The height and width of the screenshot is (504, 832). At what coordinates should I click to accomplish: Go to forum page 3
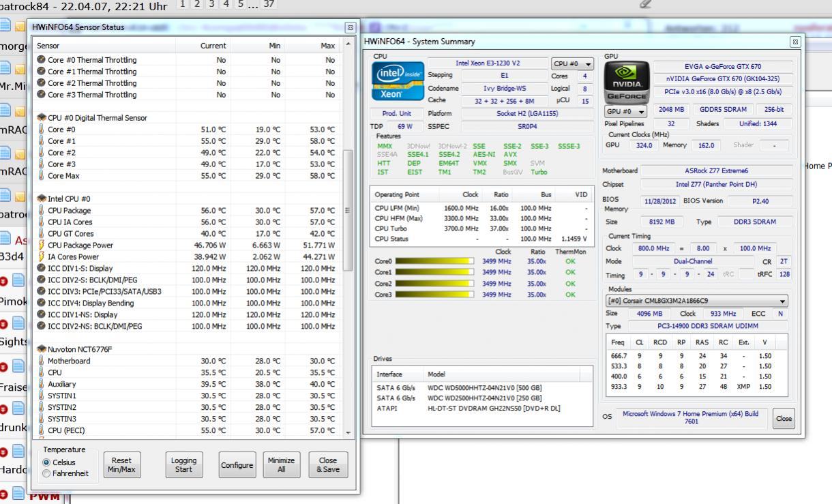(x=211, y=4)
